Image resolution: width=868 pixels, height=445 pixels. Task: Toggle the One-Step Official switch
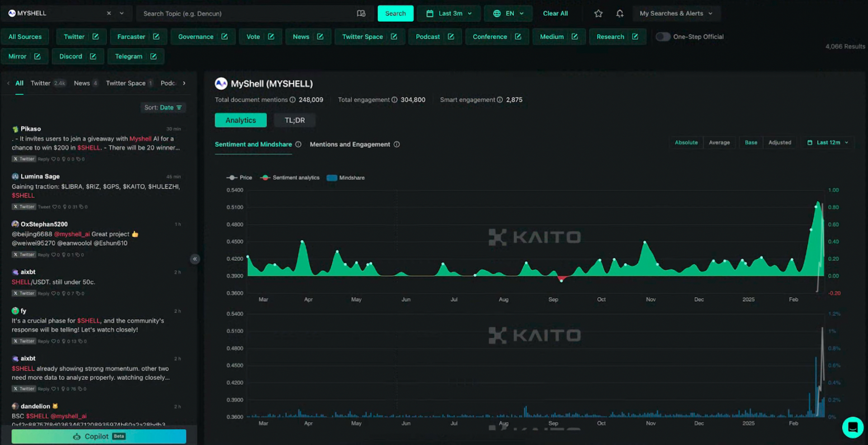[x=663, y=37]
